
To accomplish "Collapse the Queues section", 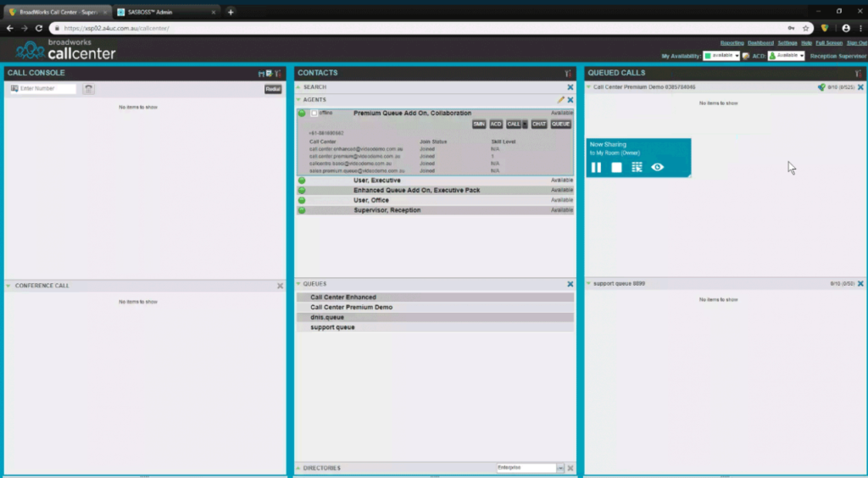I will click(x=298, y=285).
